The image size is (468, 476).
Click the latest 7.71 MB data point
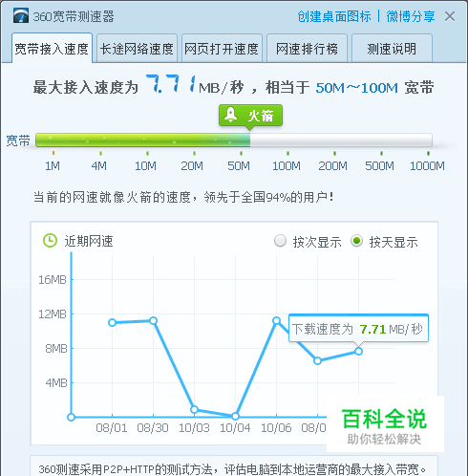tap(358, 351)
